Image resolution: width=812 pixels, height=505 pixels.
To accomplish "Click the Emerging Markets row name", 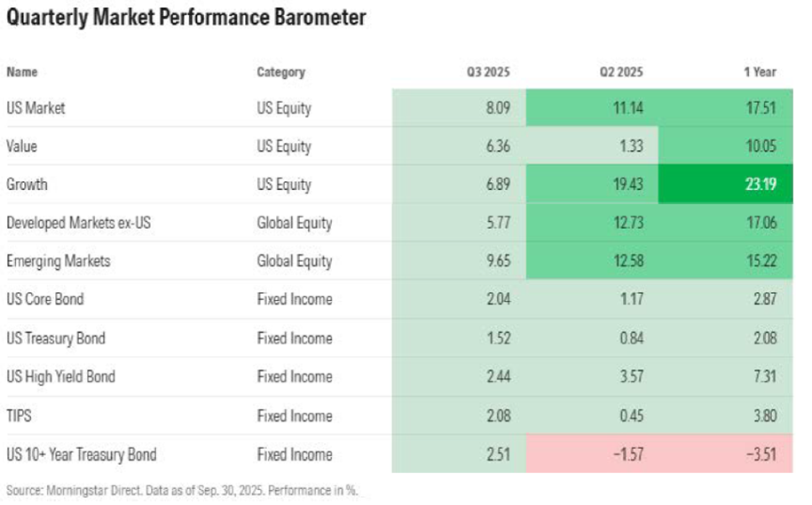I will (58, 261).
